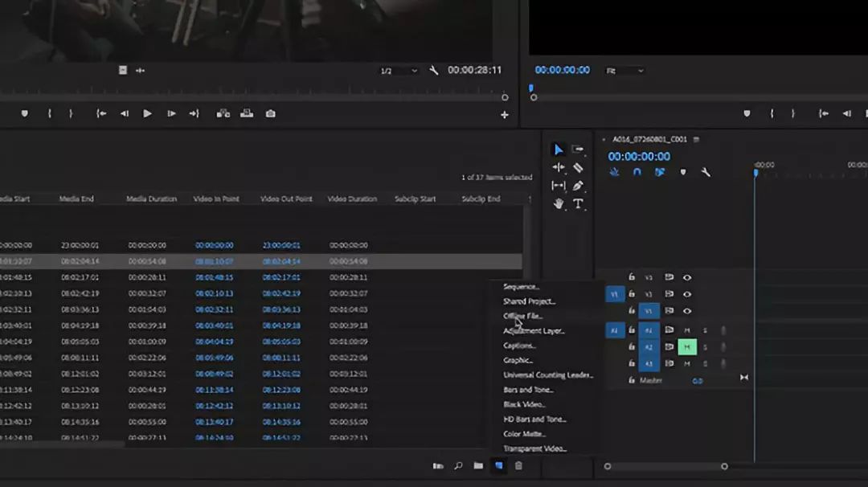Click the Track Select Forward tool
The height and width of the screenshot is (487, 868).
click(x=578, y=149)
